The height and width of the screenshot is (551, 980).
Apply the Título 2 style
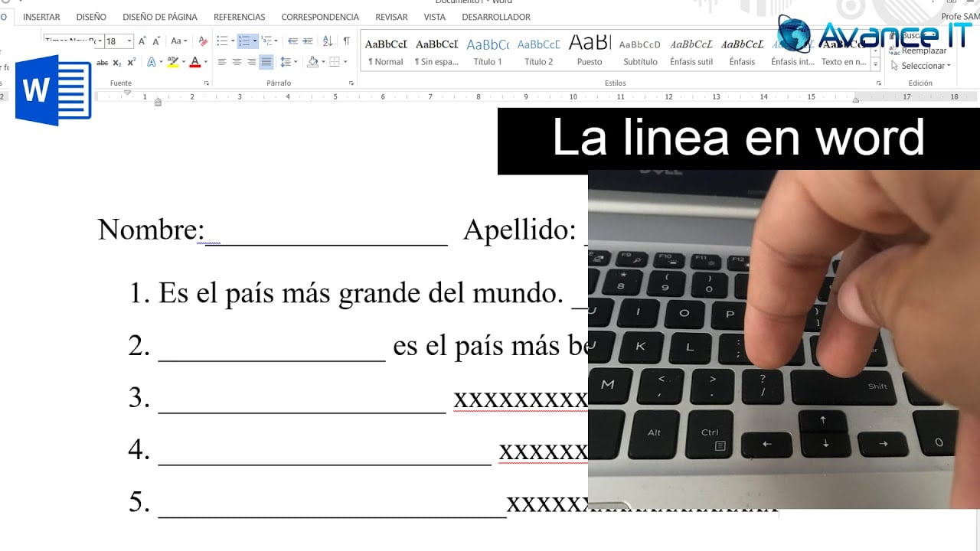click(x=538, y=52)
